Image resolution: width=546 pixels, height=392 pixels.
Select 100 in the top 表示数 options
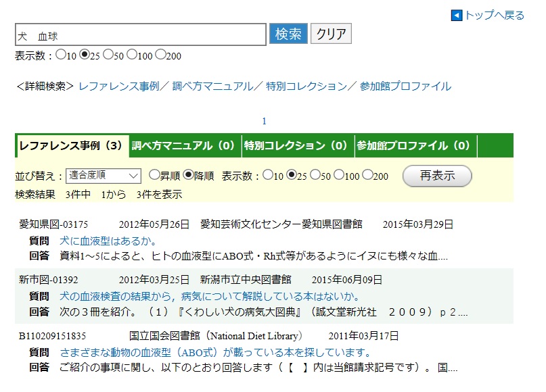tap(132, 54)
